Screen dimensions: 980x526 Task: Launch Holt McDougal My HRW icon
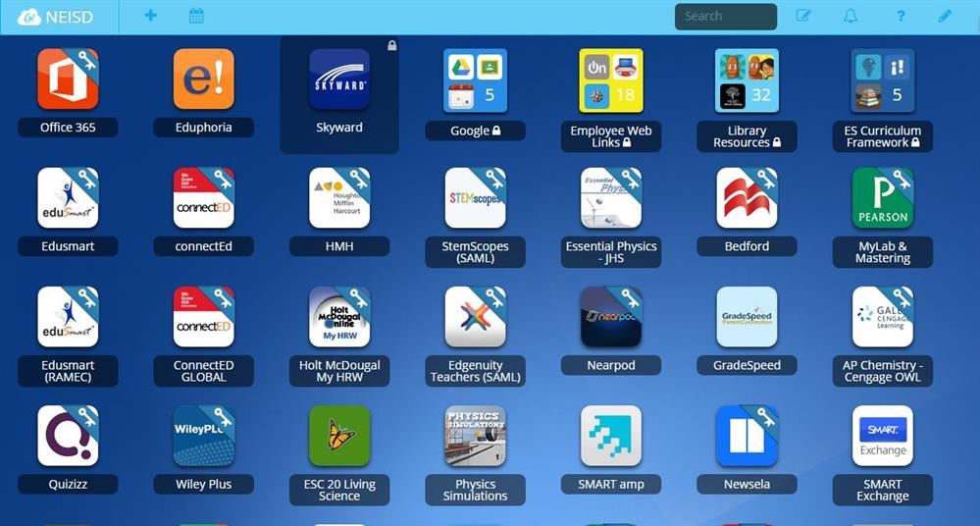pyautogui.click(x=339, y=317)
